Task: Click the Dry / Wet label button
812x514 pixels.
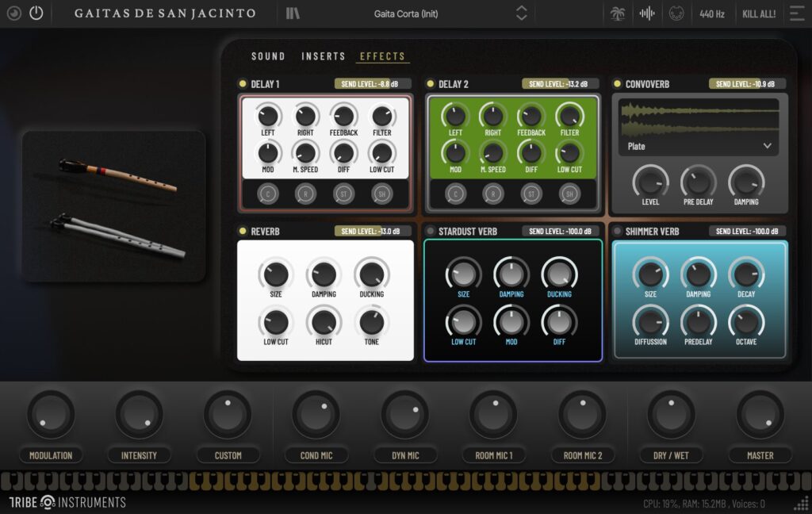Action: click(x=671, y=455)
